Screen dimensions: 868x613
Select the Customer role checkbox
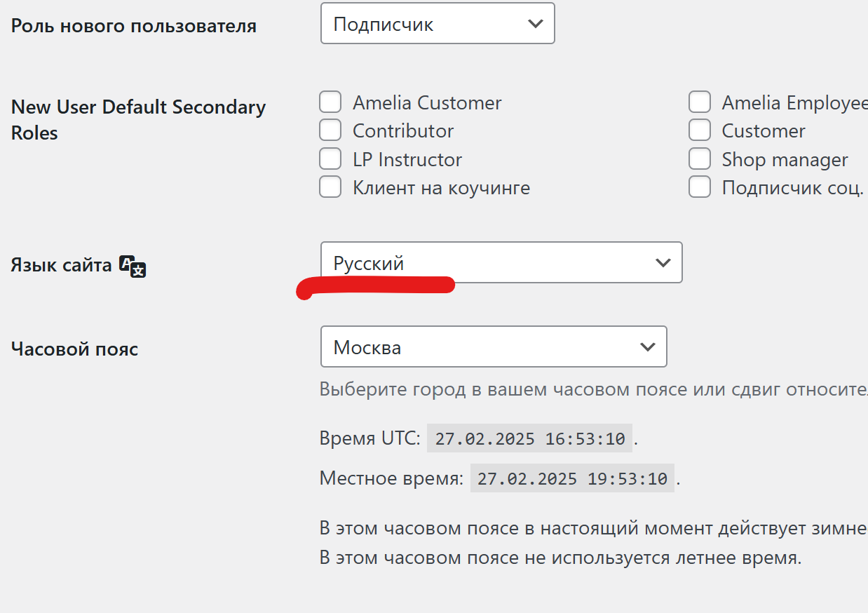pyautogui.click(x=700, y=130)
